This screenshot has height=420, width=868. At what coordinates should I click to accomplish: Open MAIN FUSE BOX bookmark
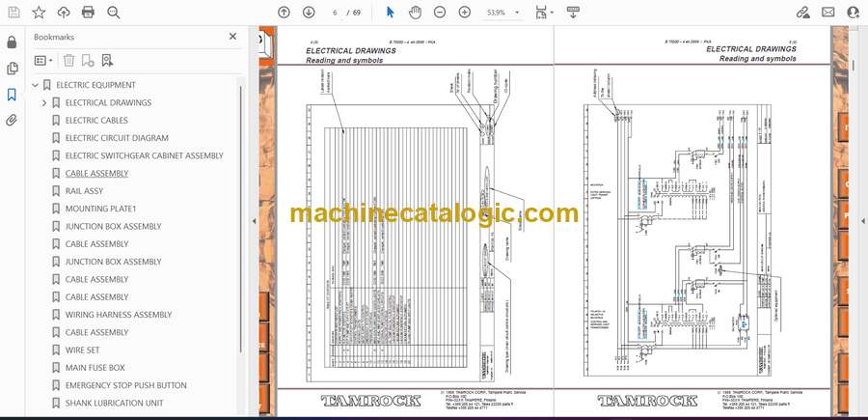(x=95, y=368)
